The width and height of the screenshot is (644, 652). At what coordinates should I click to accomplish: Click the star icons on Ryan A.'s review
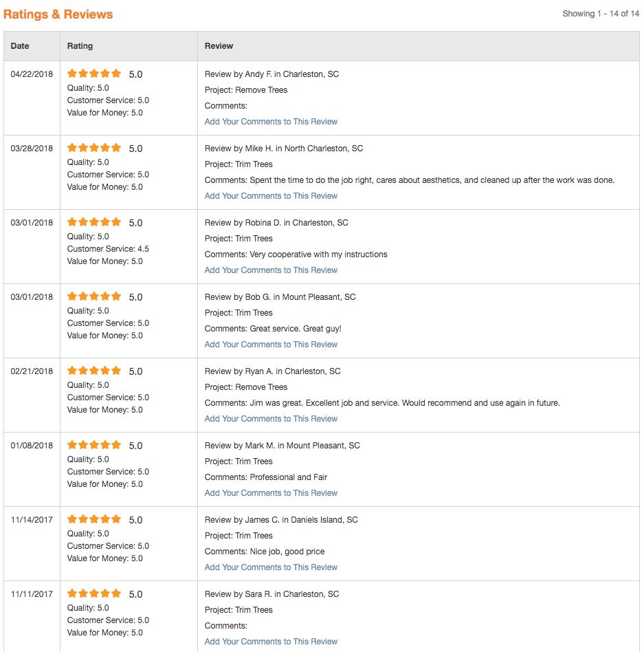tap(93, 370)
